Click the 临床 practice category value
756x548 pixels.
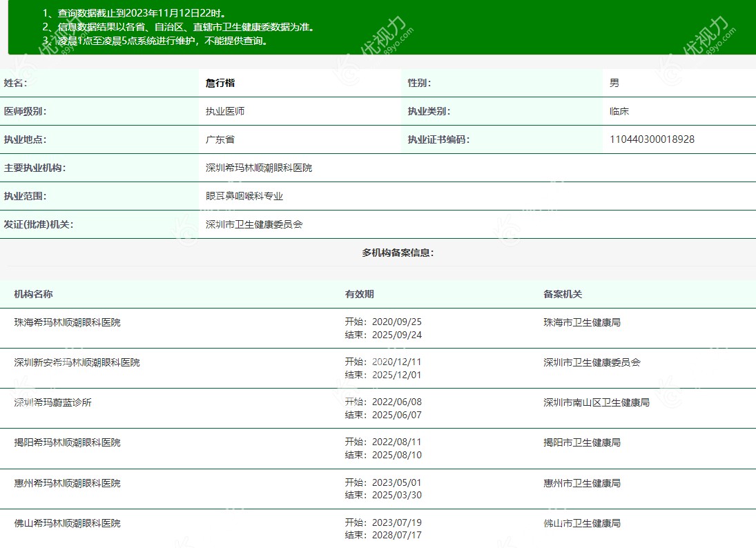pos(619,111)
